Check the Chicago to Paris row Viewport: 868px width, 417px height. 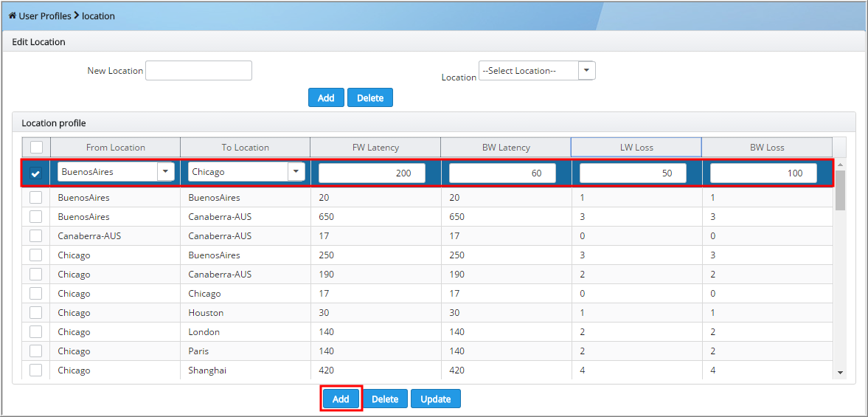click(x=36, y=351)
